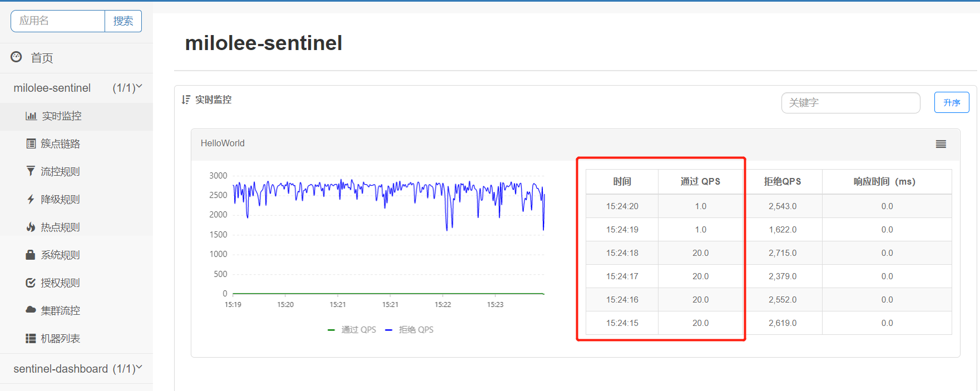Click the 系统规则 lock icon
This screenshot has width=980, height=391.
31,254
